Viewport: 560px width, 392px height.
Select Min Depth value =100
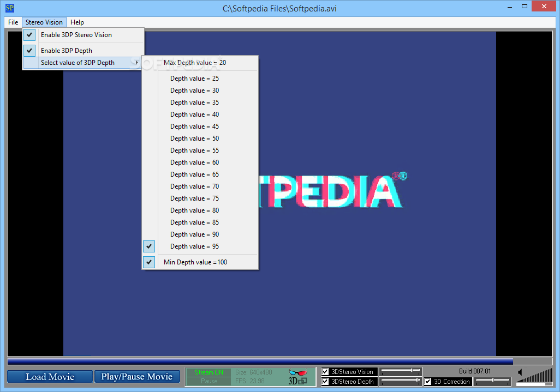(200, 262)
